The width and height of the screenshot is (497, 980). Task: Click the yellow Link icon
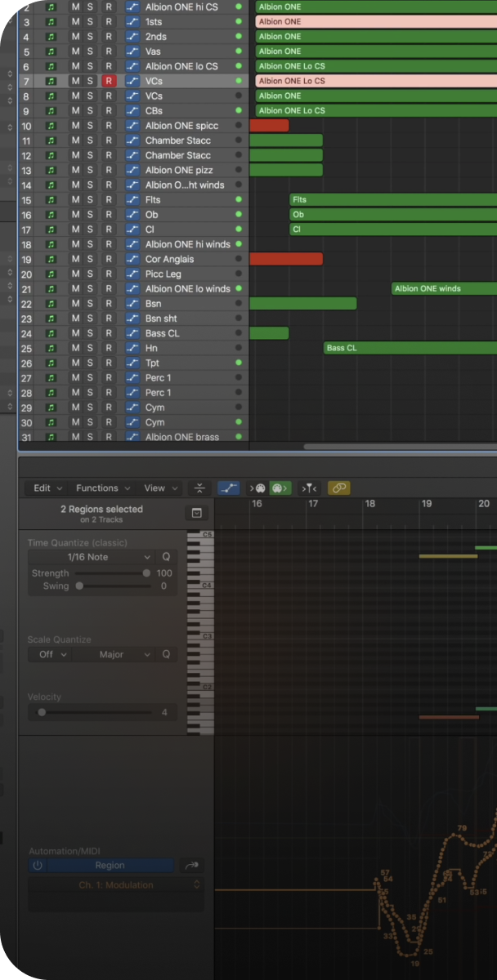[339, 488]
